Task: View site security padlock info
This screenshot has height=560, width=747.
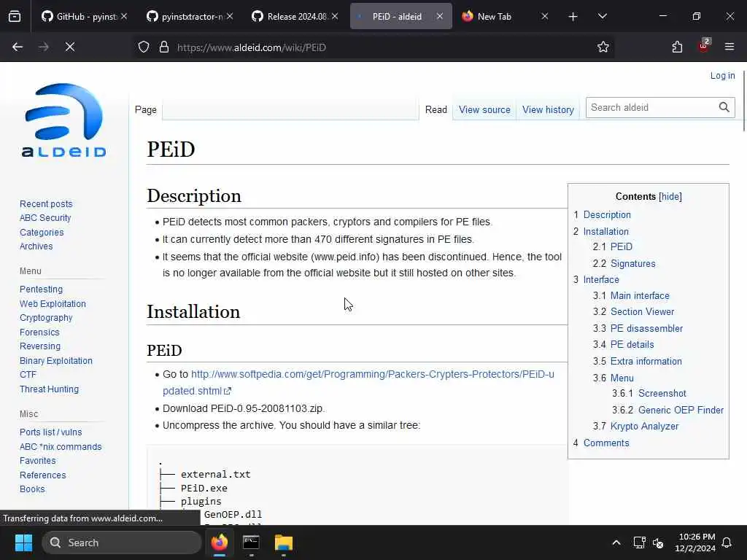Action: [x=164, y=47]
